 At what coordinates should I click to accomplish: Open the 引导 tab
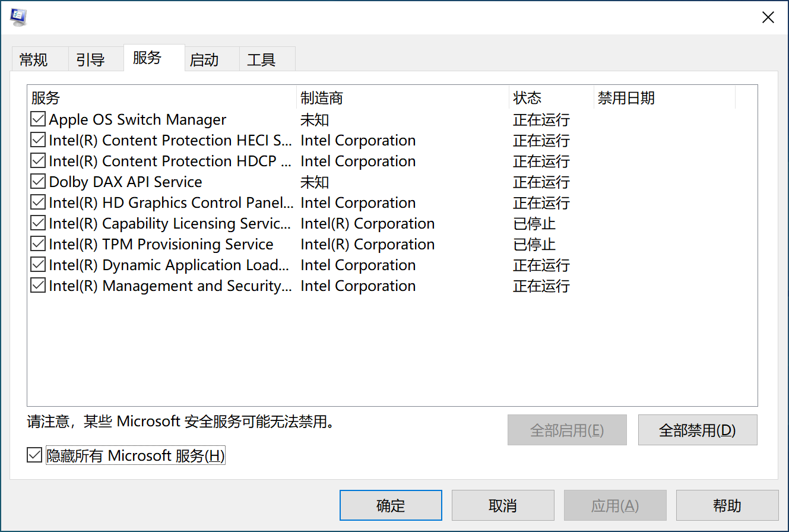pyautogui.click(x=90, y=60)
